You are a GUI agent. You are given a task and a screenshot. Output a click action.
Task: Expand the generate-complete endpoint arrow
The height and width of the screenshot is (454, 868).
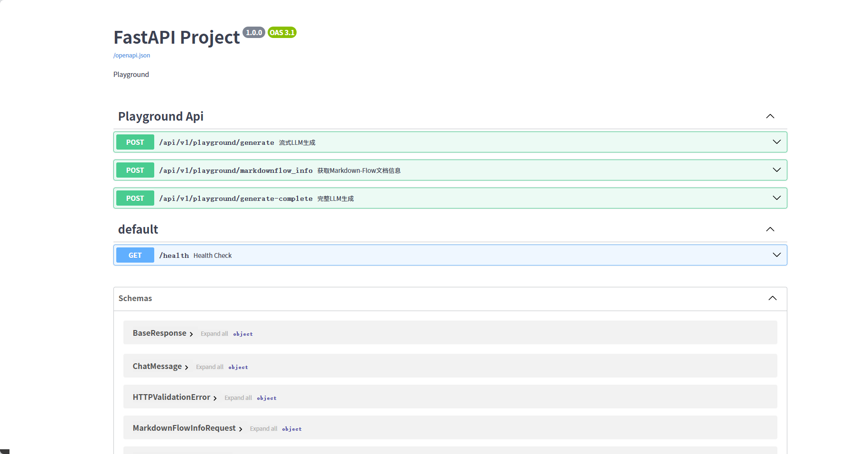[777, 198]
